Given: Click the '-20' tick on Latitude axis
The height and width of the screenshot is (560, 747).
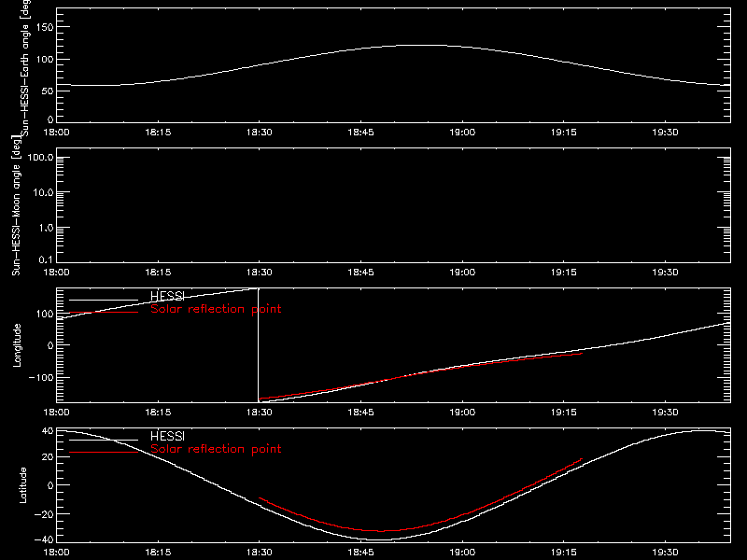Looking at the screenshot, I should [x=44, y=514].
